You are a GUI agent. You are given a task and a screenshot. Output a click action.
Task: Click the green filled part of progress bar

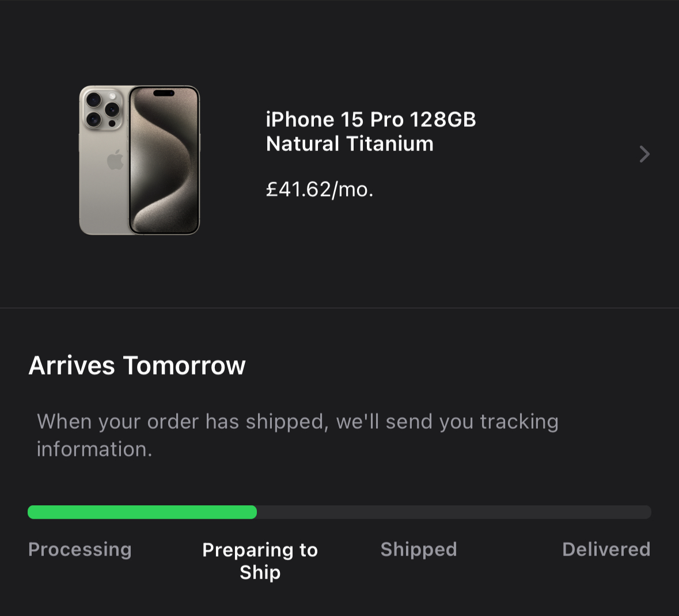(142, 512)
